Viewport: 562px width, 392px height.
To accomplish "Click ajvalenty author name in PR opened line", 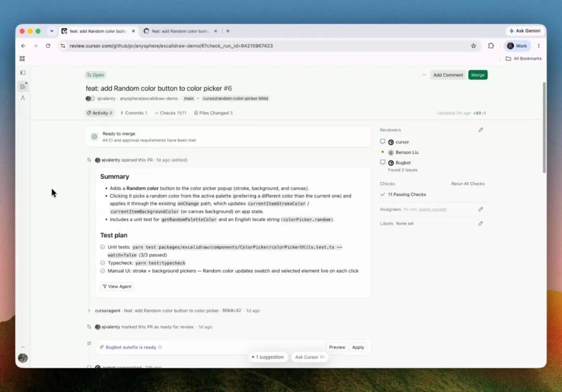I will click(x=110, y=160).
